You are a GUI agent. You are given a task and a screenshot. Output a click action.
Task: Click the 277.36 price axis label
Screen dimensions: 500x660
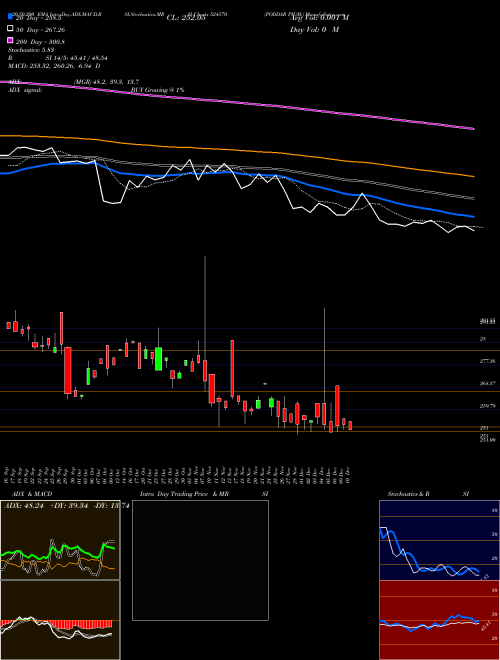[x=487, y=361]
